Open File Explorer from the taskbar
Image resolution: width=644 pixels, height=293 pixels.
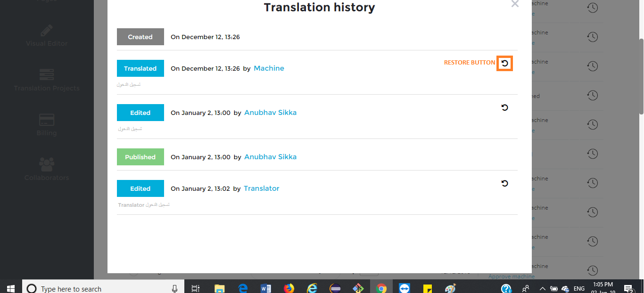(220, 288)
